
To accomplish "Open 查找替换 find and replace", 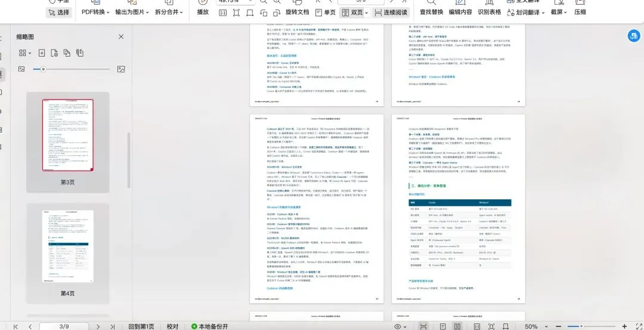I will pyautogui.click(x=431, y=13).
